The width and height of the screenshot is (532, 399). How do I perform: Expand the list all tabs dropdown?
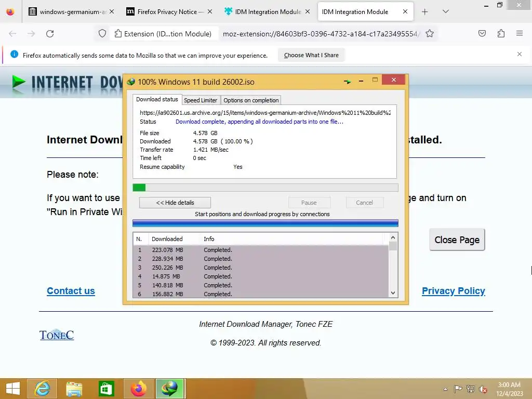coord(446,11)
